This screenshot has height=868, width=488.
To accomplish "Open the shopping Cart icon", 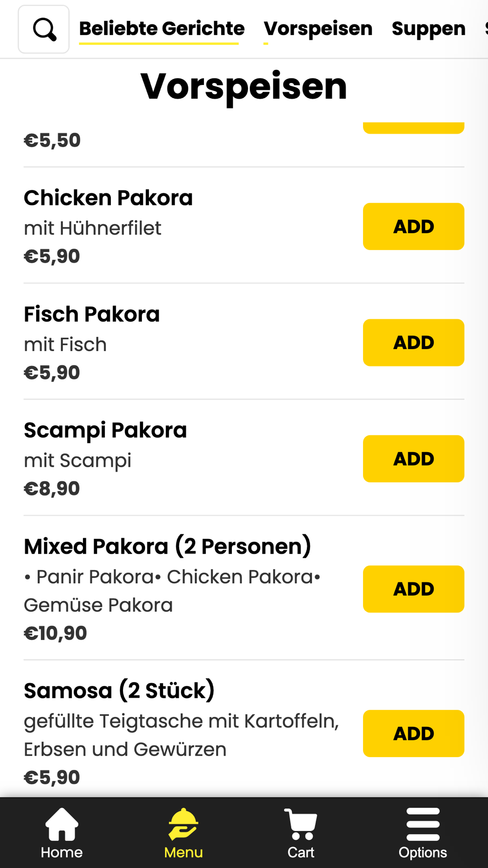I will point(301,824).
